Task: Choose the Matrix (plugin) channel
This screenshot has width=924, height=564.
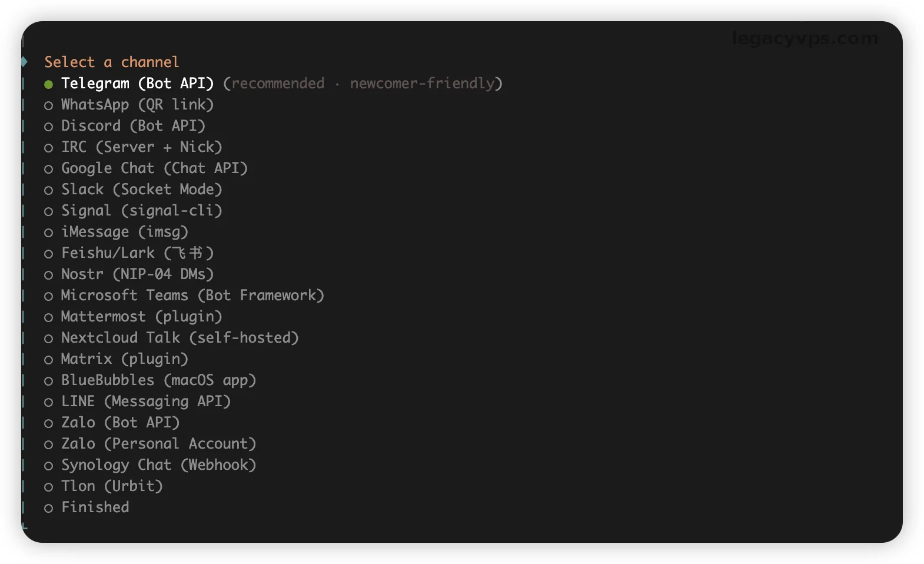Action: (124, 359)
